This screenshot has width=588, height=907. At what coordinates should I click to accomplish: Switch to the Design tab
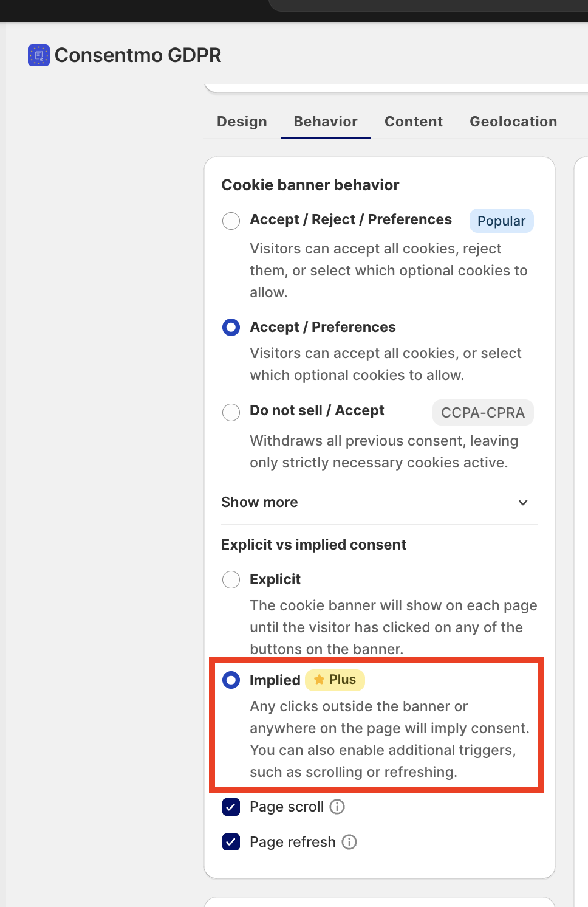(x=242, y=122)
